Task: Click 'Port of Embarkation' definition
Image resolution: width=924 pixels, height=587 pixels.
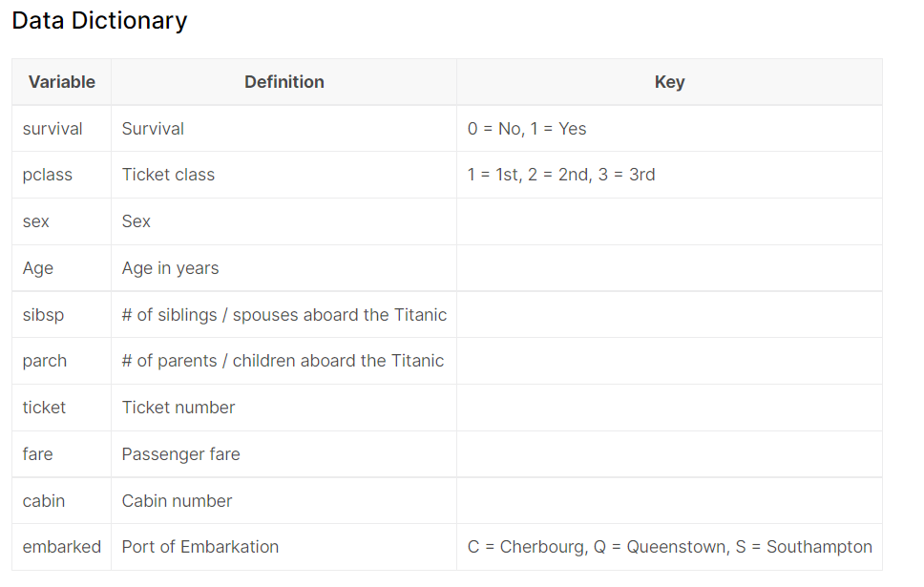Action: 200,547
